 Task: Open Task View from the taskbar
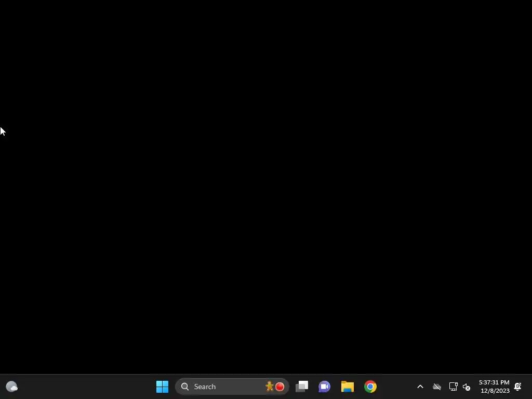click(302, 387)
